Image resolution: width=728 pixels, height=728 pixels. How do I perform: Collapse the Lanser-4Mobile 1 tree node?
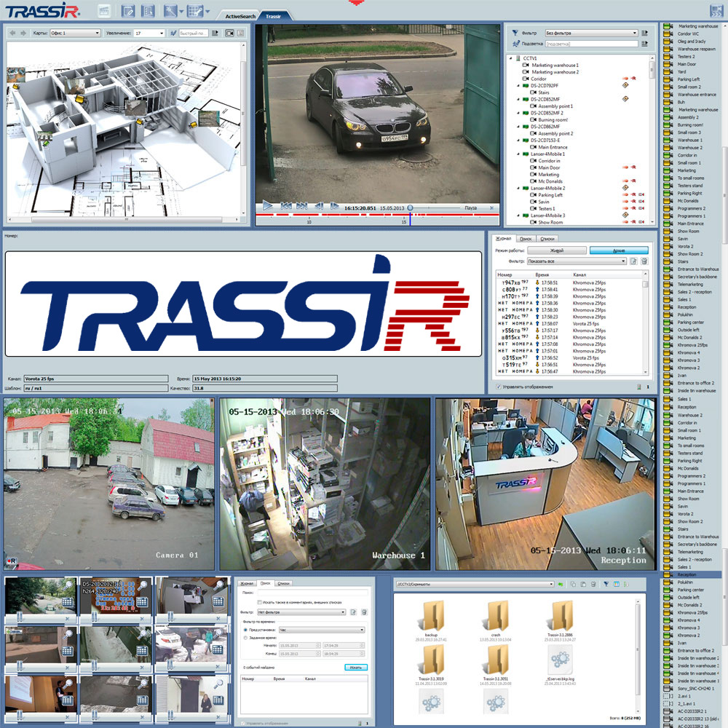(x=516, y=154)
